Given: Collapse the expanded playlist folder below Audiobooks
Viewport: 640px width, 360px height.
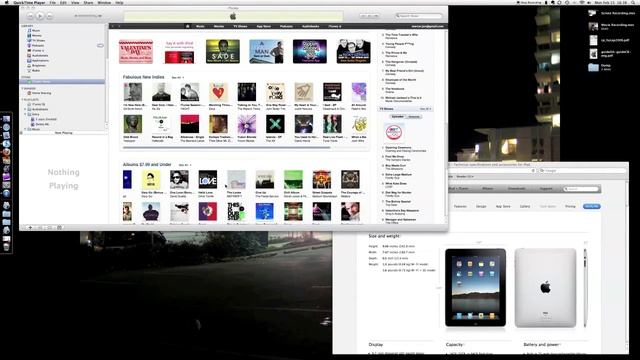Looking at the screenshot, I should (25, 114).
